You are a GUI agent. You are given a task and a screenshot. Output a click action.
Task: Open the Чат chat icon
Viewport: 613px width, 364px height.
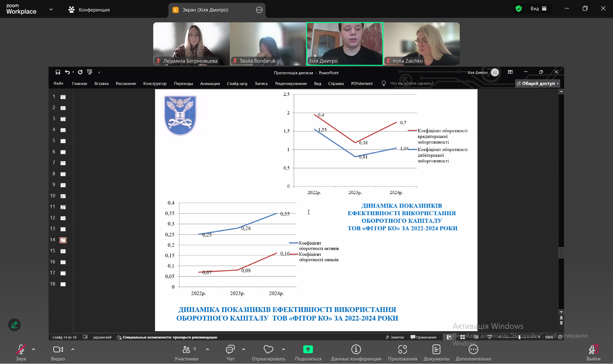coord(230,350)
